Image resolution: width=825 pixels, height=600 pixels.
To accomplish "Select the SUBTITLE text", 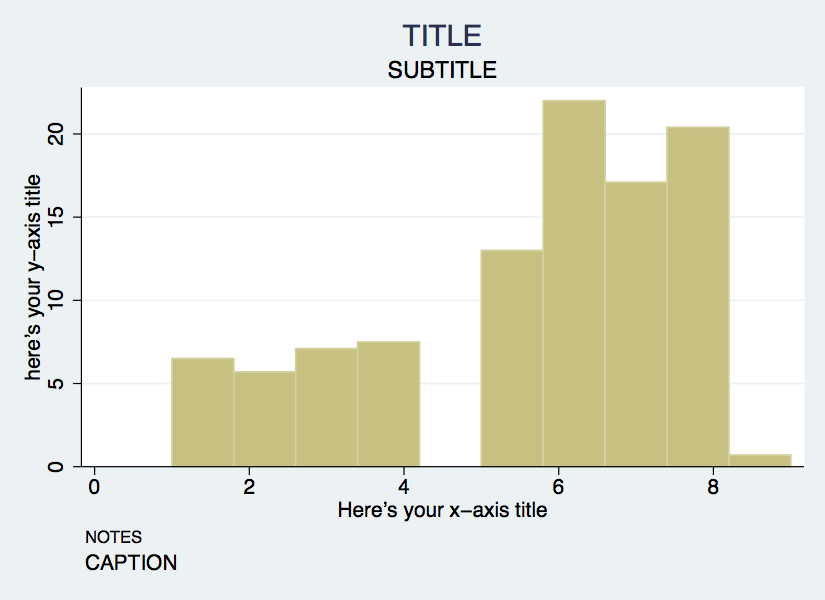I will click(442, 70).
